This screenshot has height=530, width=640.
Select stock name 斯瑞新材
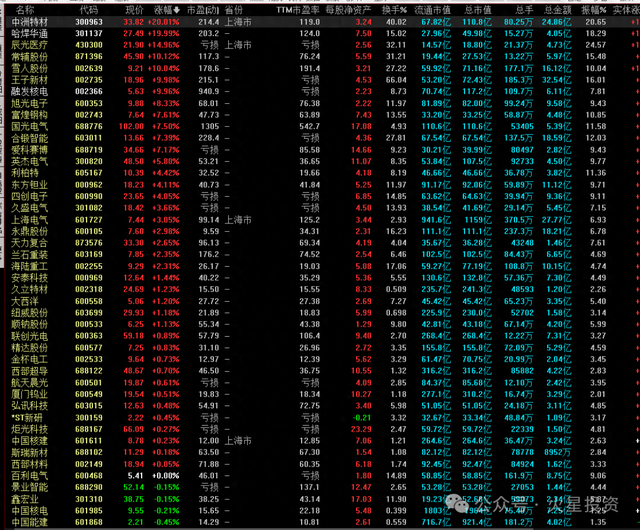29,452
